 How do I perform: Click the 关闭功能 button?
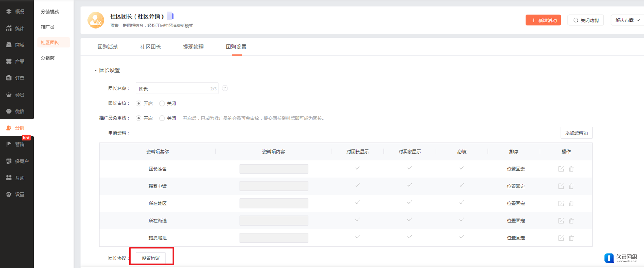click(x=586, y=20)
